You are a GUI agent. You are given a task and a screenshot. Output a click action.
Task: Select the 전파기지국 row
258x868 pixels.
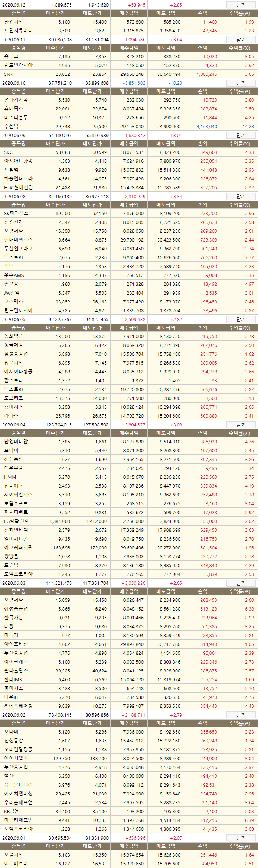click(x=129, y=100)
